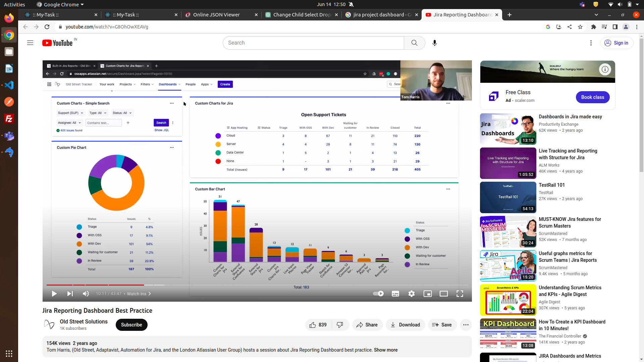Viewport: 644px width, 362px height.
Task: Save video to playlist
Action: 442,325
